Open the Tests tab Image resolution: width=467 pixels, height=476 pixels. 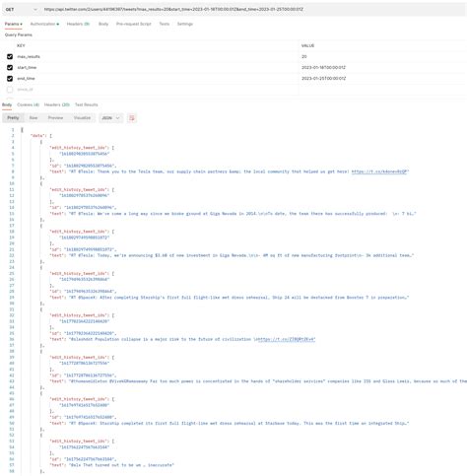(165, 24)
